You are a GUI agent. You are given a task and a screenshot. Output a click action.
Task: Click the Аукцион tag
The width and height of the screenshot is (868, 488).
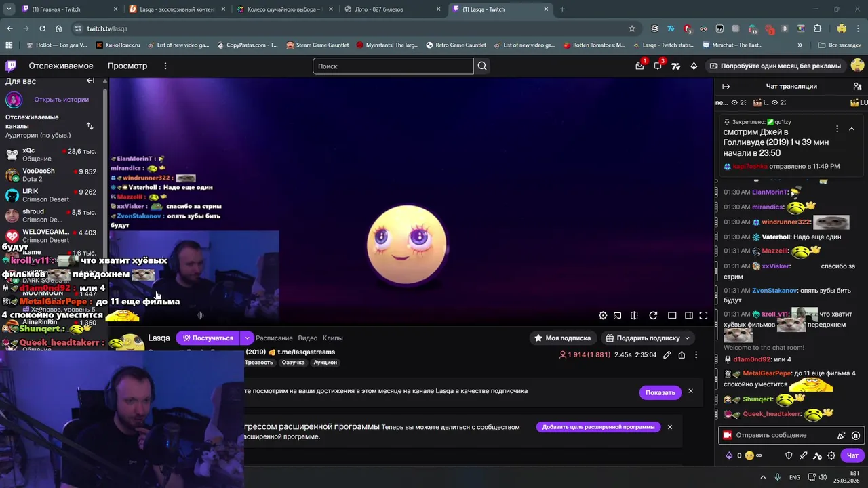(325, 363)
